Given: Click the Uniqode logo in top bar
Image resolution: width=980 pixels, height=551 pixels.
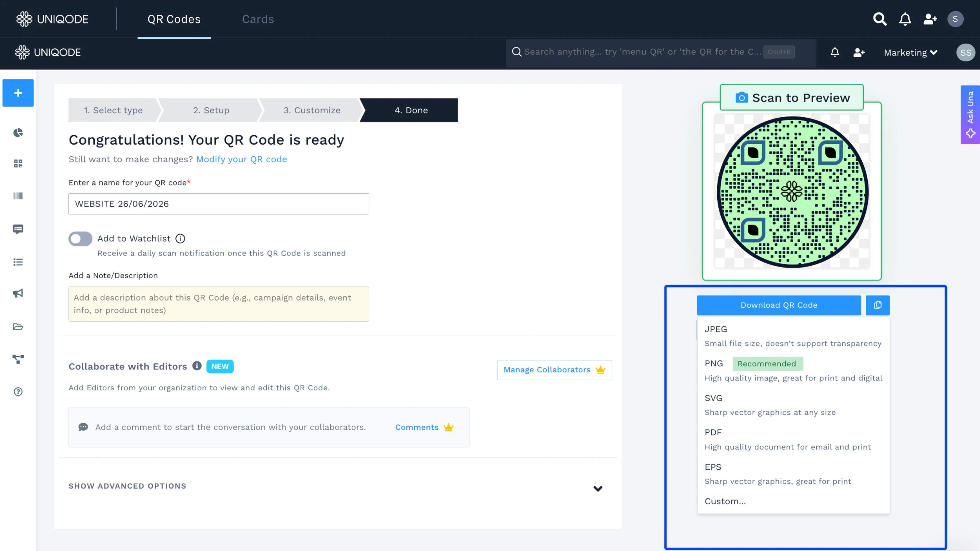Looking at the screenshot, I should click(x=52, y=19).
